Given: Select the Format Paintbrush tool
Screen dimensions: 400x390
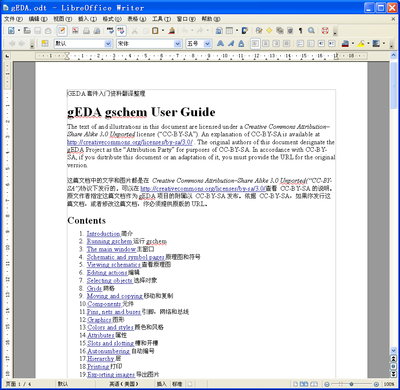Looking at the screenshot, I should coord(172,31).
